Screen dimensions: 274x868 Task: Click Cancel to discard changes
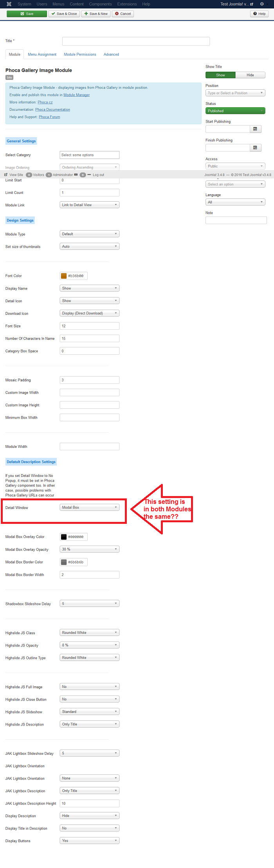(123, 14)
